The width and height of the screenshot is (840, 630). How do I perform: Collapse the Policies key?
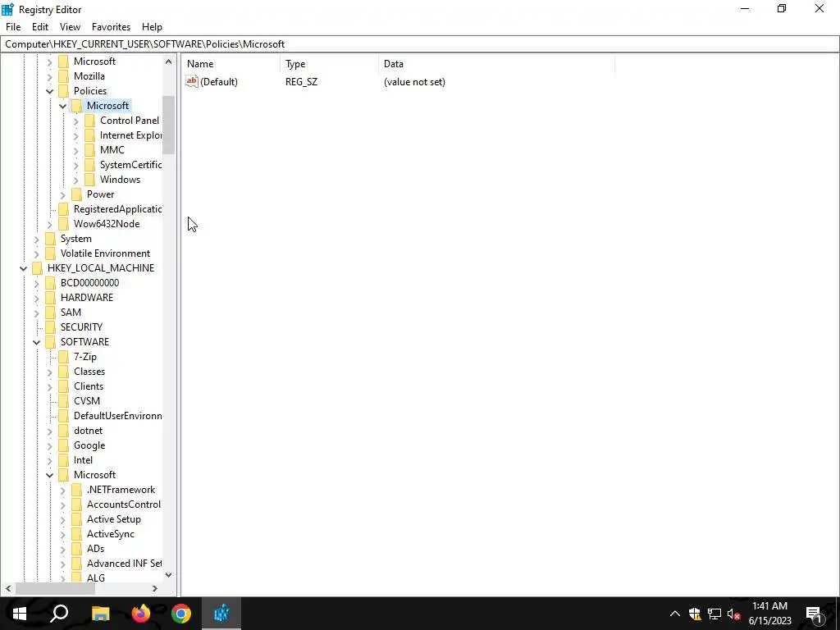[x=50, y=91]
